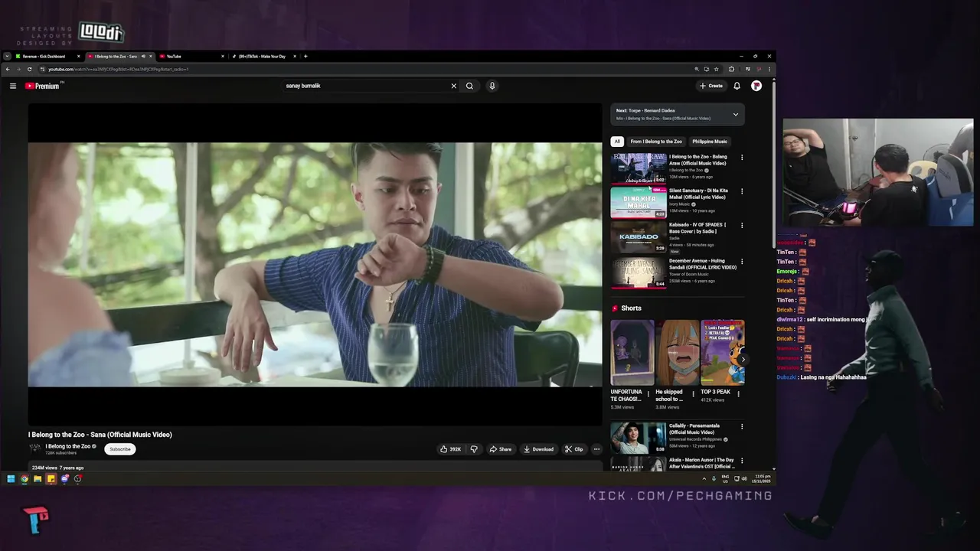Start voice search with the microphone icon

tap(492, 86)
